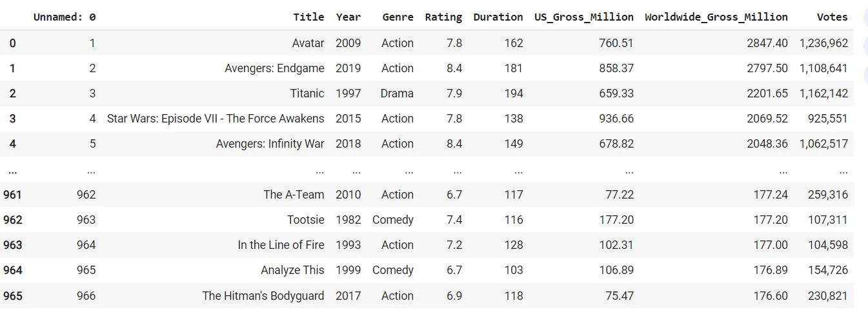Select Titanic's Drama genre cell

[397, 93]
